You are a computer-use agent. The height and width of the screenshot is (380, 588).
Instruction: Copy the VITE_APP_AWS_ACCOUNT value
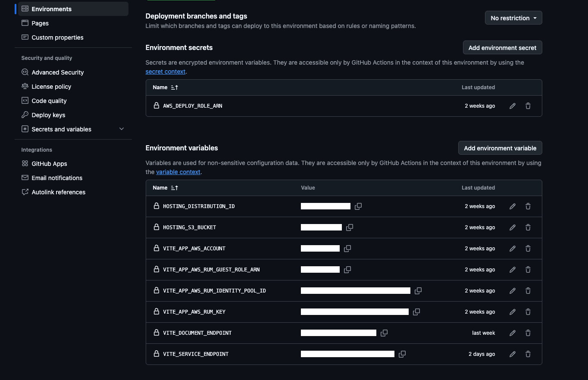coord(347,249)
